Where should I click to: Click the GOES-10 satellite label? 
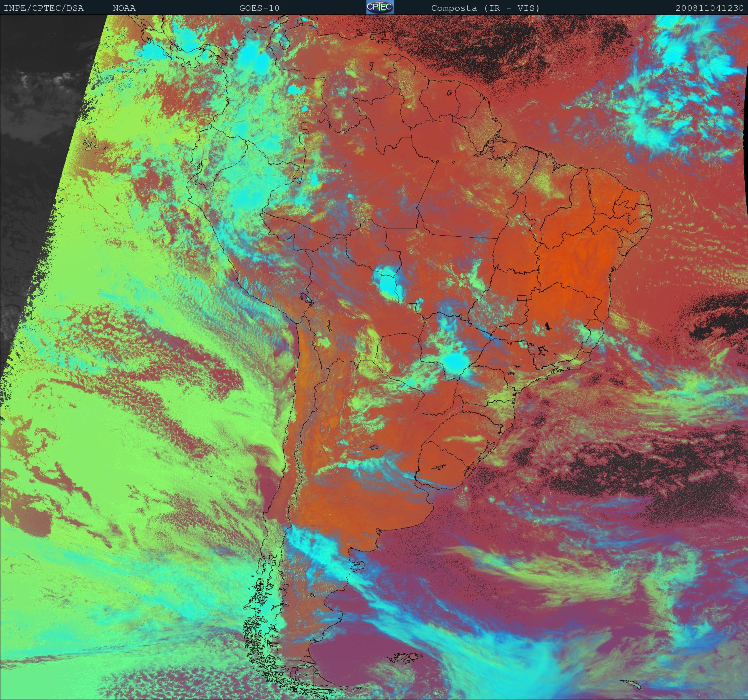(259, 8)
